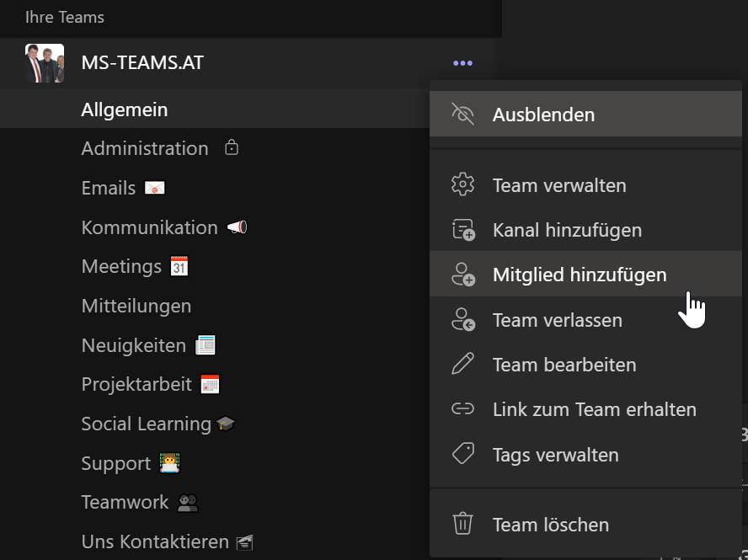Open the Allgemein channel
748x560 pixels.
tap(215, 109)
